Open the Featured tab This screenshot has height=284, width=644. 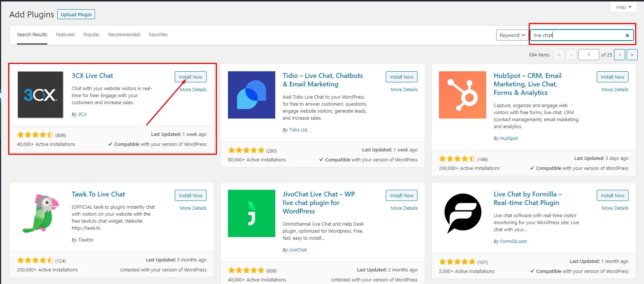click(65, 35)
